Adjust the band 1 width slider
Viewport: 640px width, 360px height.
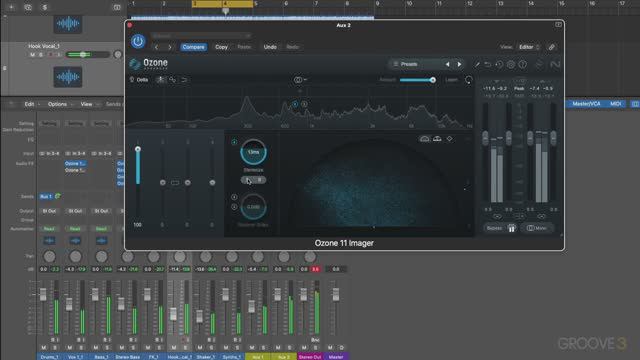click(138, 183)
